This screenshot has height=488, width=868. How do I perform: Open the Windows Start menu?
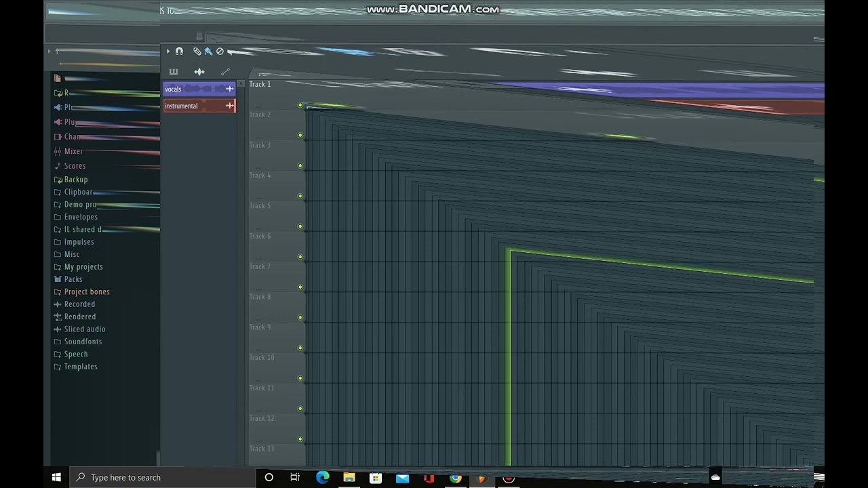tap(56, 477)
